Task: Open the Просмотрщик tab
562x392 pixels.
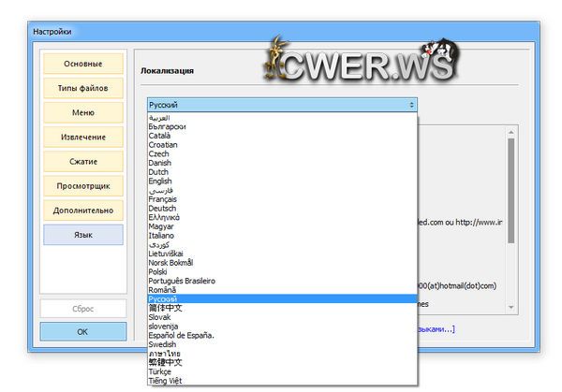Action: tap(82, 186)
